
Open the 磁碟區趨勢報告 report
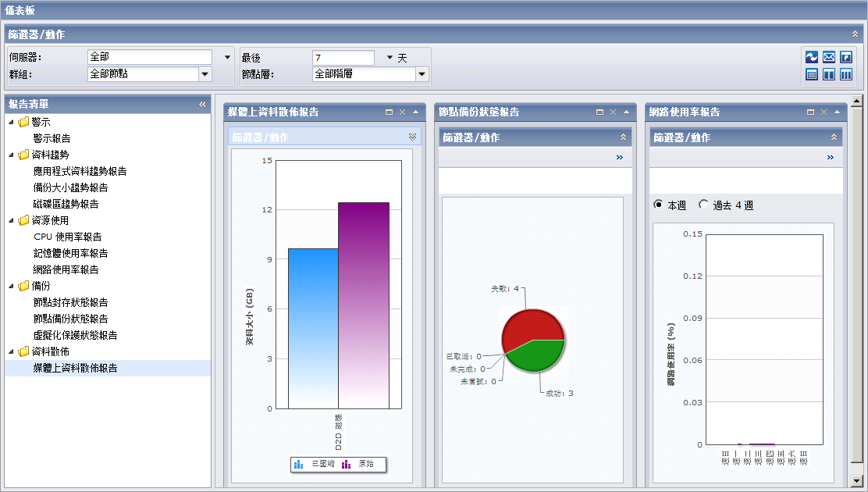[x=66, y=204]
